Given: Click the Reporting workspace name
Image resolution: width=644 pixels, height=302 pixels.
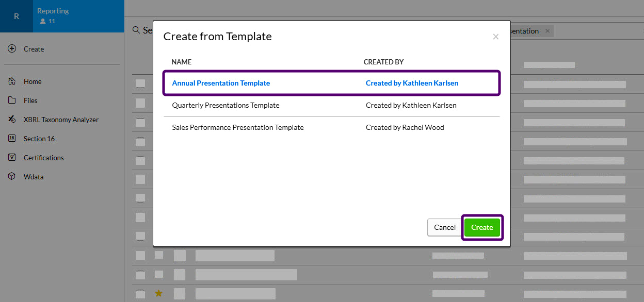Looking at the screenshot, I should tap(53, 11).
